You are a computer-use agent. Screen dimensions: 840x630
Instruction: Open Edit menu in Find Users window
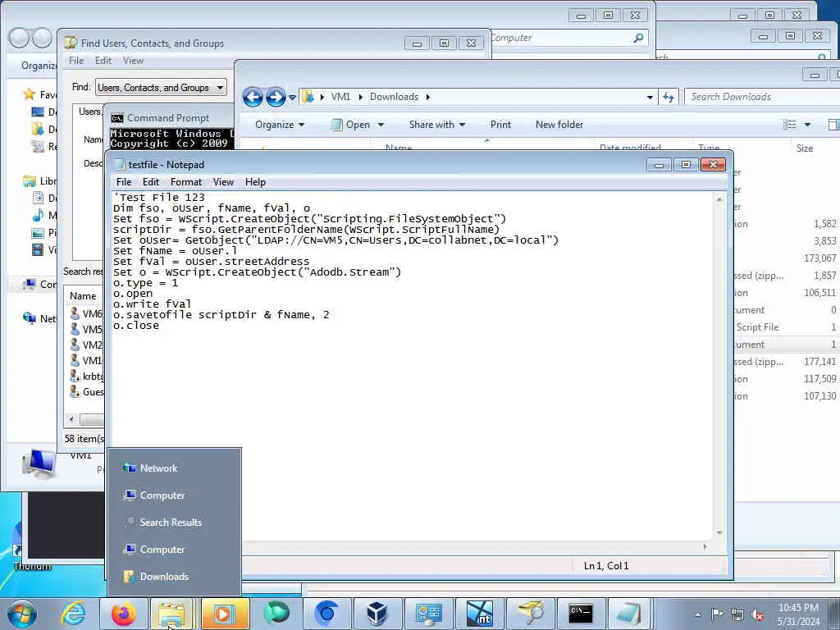tap(103, 61)
